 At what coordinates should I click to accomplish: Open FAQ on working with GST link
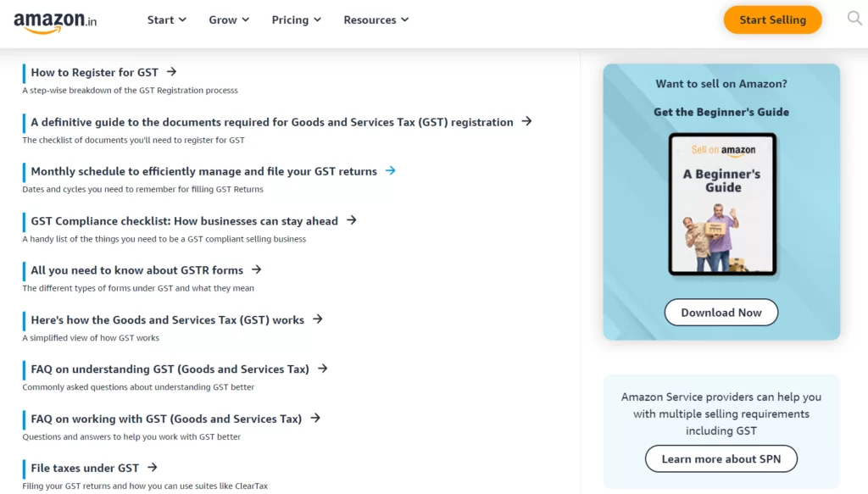click(166, 419)
